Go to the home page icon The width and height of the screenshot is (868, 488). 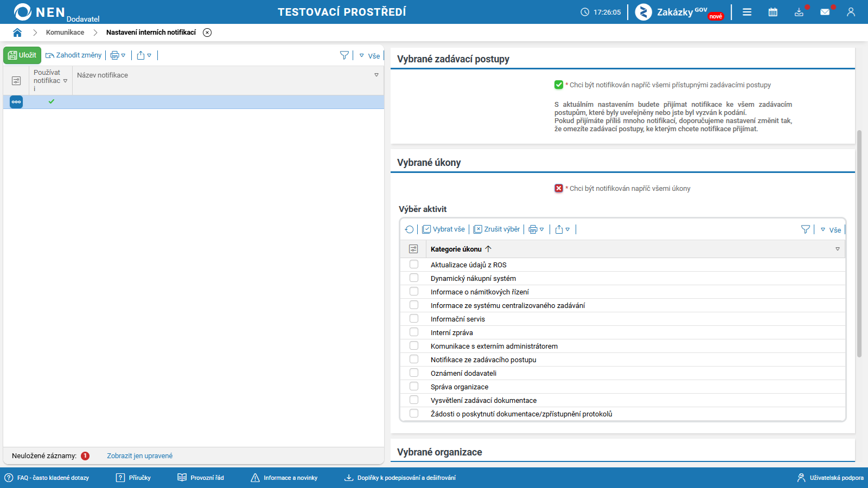(x=17, y=33)
